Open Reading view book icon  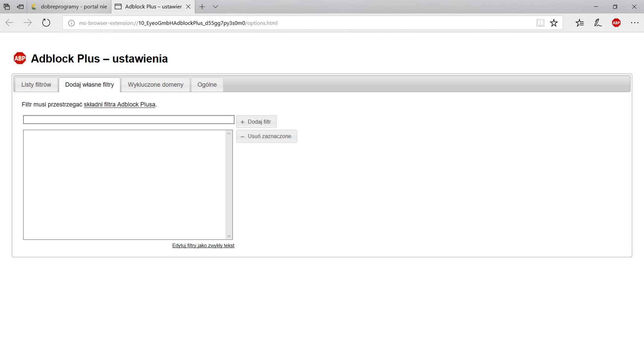pos(540,23)
